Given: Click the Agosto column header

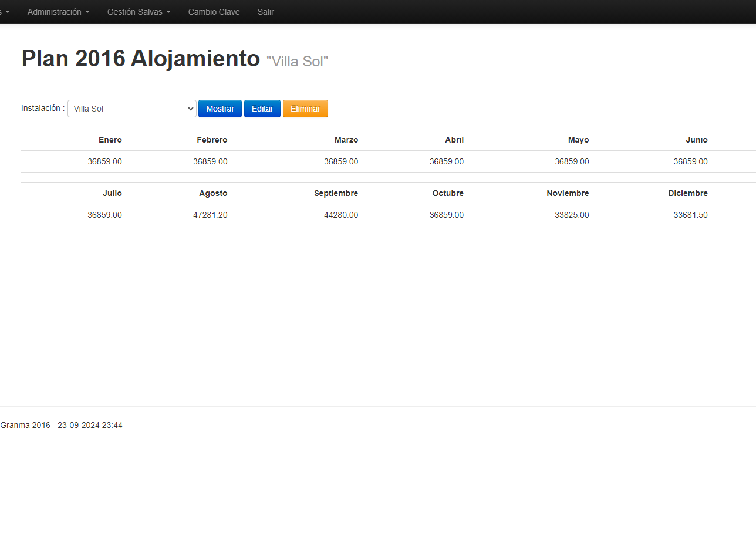Looking at the screenshot, I should (213, 193).
